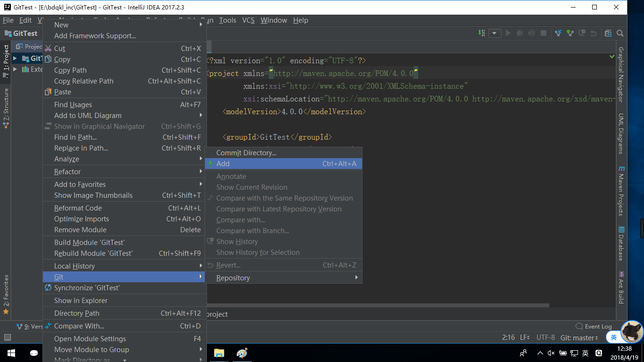644x362 pixels.
Task: Toggle the 1: Project tool window tab
Action: point(6,61)
